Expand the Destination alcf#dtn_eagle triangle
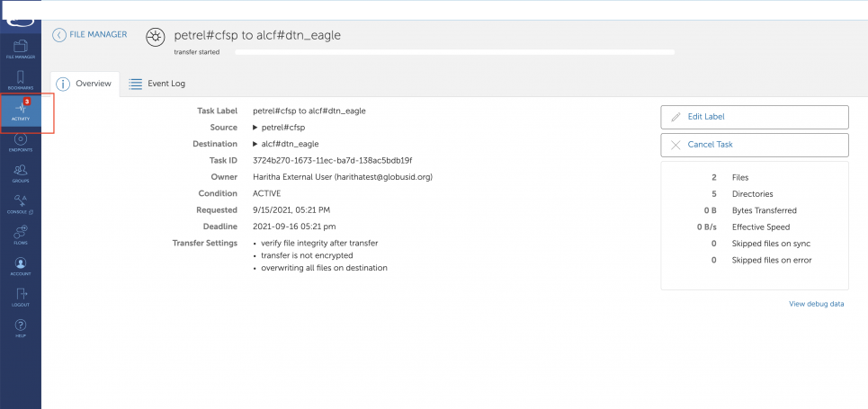The width and height of the screenshot is (868, 409). tap(255, 144)
